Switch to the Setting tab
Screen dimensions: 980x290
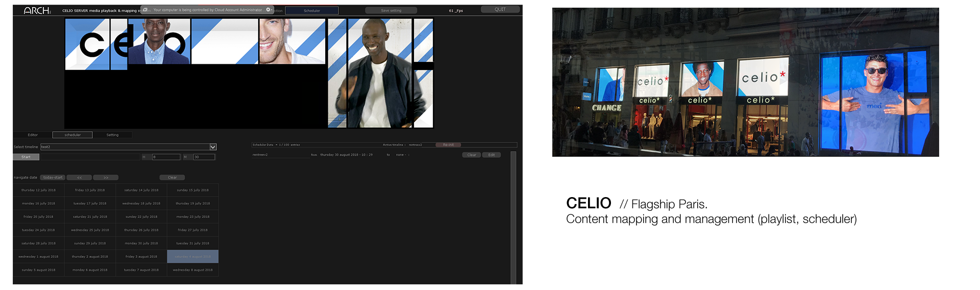[112, 135]
